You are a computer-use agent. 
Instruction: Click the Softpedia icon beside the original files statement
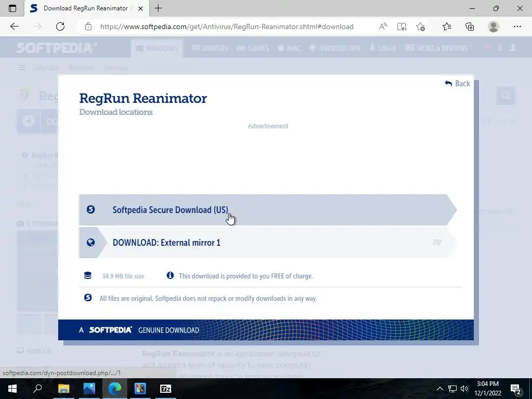point(88,298)
